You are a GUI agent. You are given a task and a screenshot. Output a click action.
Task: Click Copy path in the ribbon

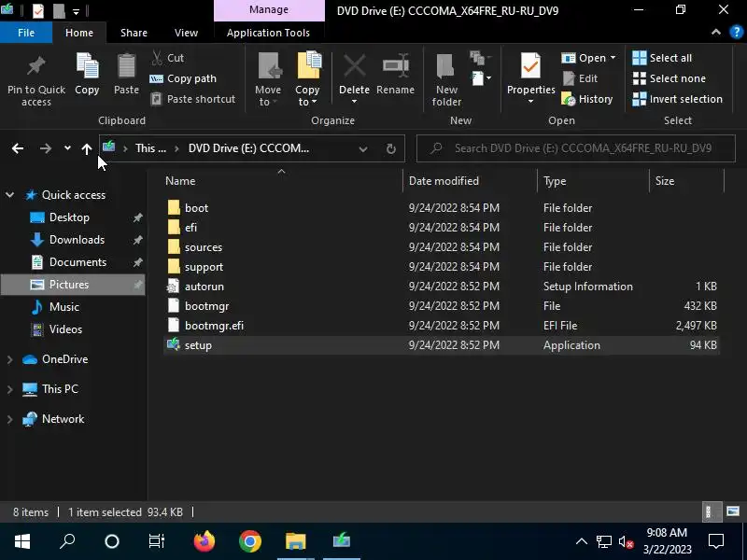(x=183, y=78)
